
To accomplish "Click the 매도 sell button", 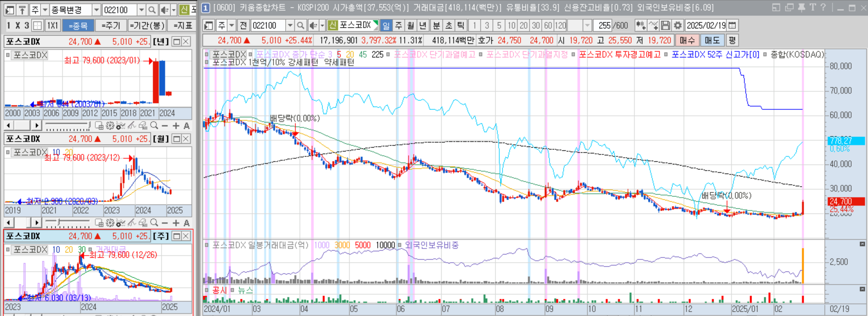I will click(712, 40).
